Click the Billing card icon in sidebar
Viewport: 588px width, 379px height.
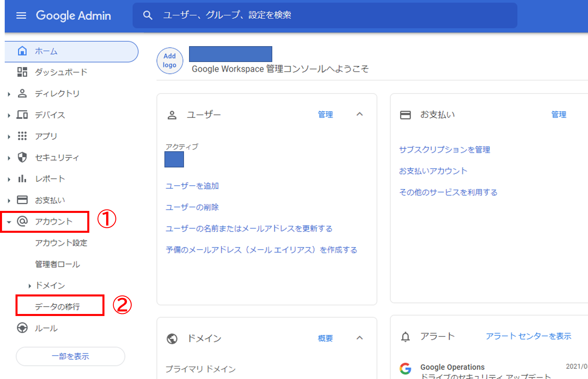22,200
